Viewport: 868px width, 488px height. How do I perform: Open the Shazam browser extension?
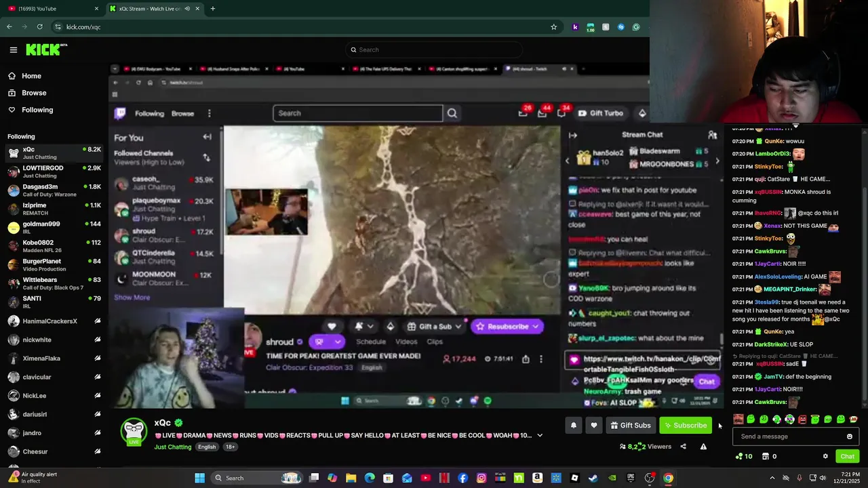tap(620, 27)
